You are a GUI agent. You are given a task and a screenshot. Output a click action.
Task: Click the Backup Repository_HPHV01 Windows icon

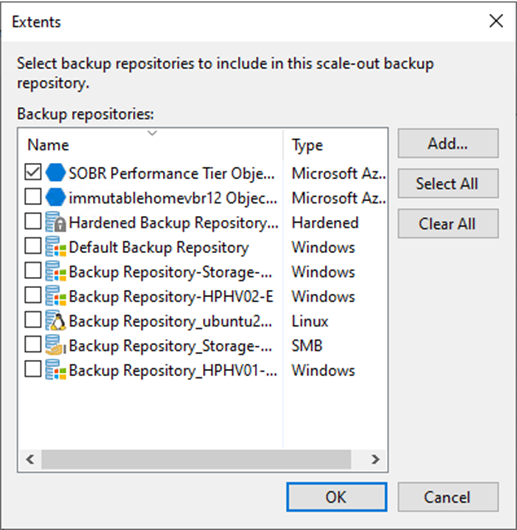(x=55, y=370)
